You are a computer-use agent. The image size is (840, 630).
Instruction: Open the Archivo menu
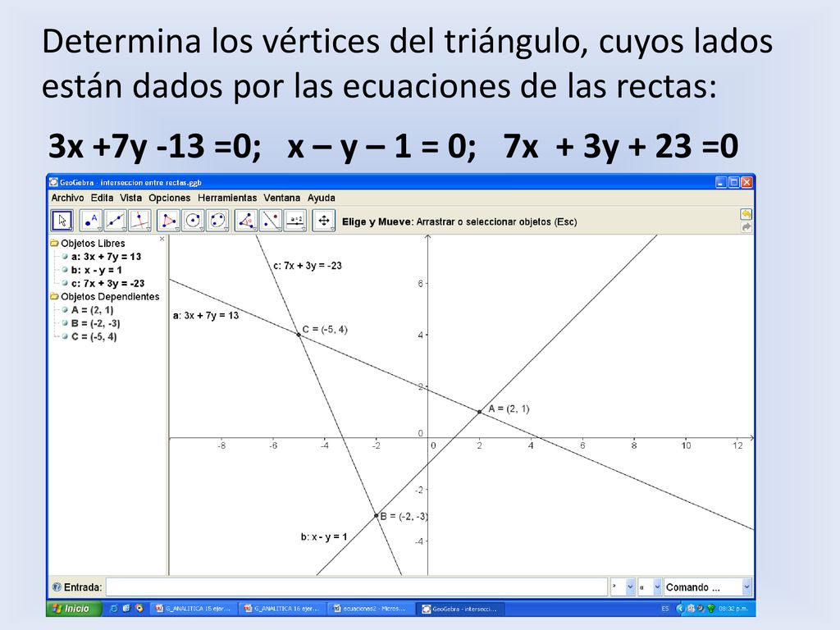(x=67, y=198)
